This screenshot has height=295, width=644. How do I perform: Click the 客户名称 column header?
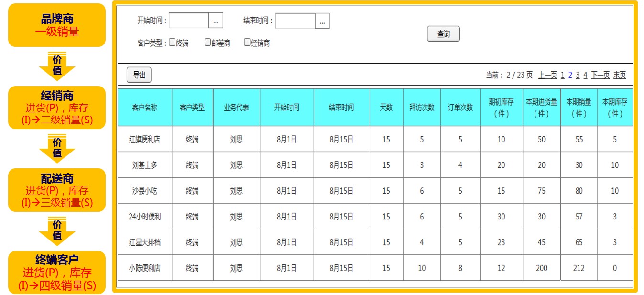144,108
